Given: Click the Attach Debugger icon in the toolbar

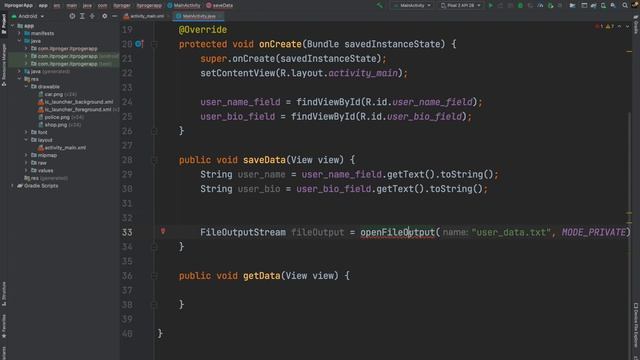Looking at the screenshot, I should (x=551, y=5).
